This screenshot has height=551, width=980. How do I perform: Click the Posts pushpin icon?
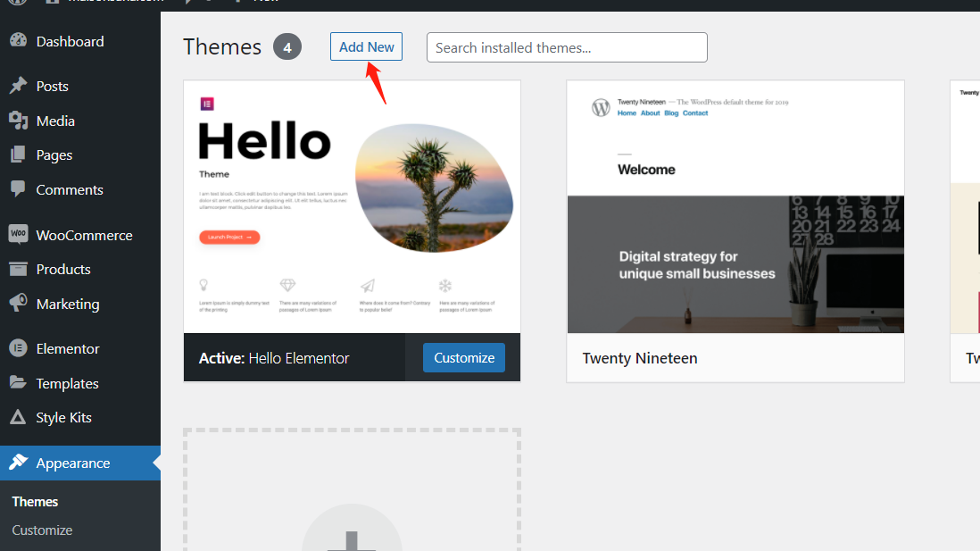tap(18, 85)
